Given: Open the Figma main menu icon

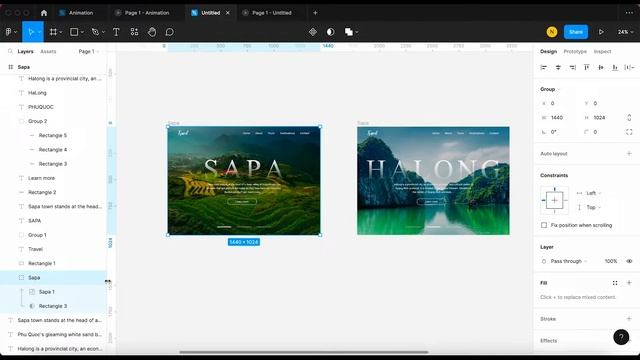Looking at the screenshot, I should [9, 32].
